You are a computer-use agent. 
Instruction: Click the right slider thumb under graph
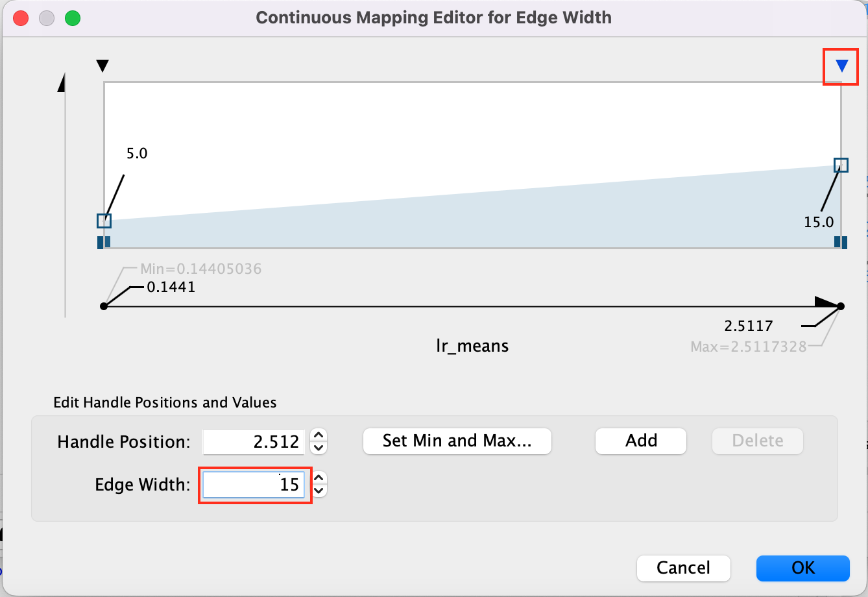(x=841, y=242)
